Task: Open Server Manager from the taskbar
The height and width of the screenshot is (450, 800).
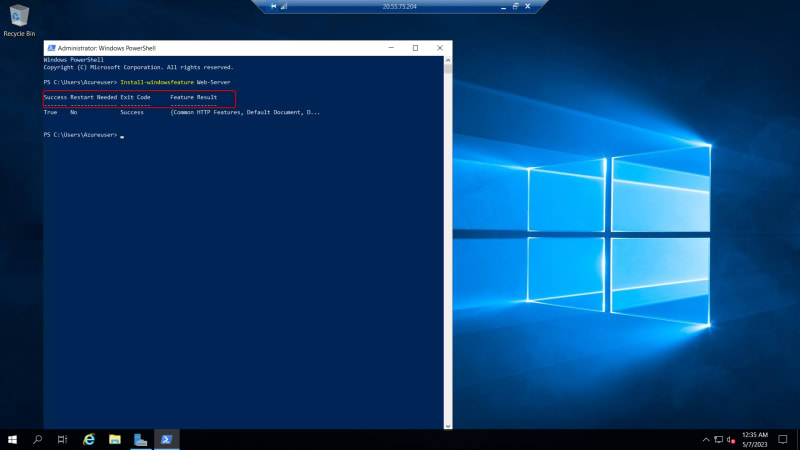Action: coord(140,439)
